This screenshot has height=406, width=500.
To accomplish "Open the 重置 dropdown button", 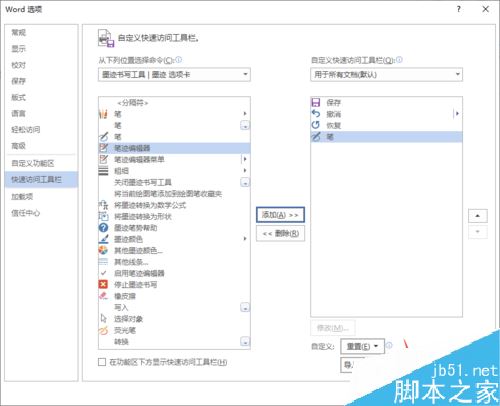I will click(362, 346).
